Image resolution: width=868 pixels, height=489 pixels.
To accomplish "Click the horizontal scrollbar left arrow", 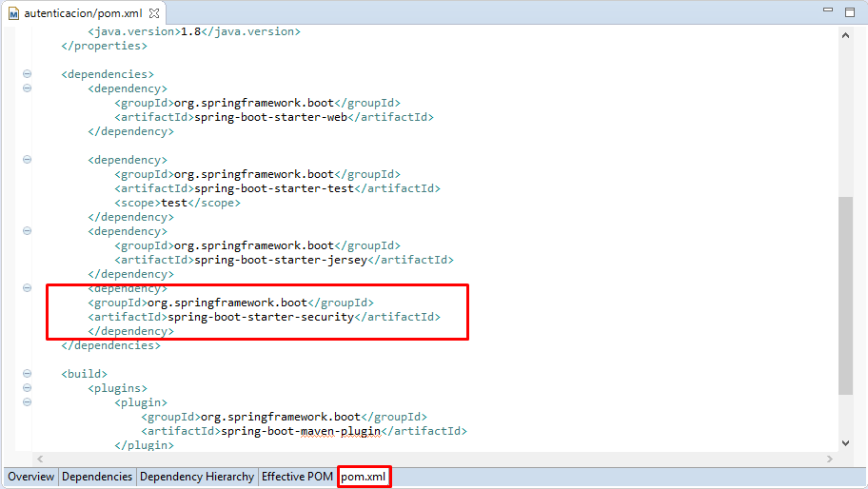I will pos(41,459).
